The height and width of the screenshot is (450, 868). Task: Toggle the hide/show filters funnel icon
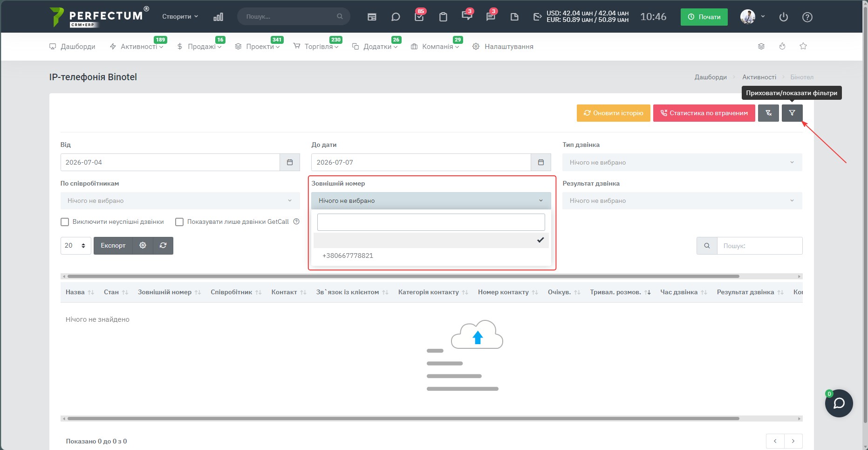click(792, 113)
